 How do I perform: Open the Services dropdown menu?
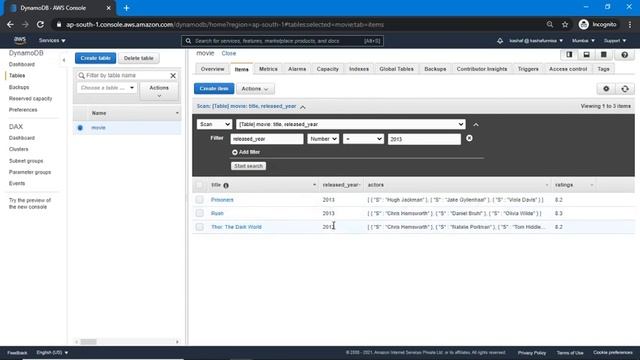click(52, 40)
